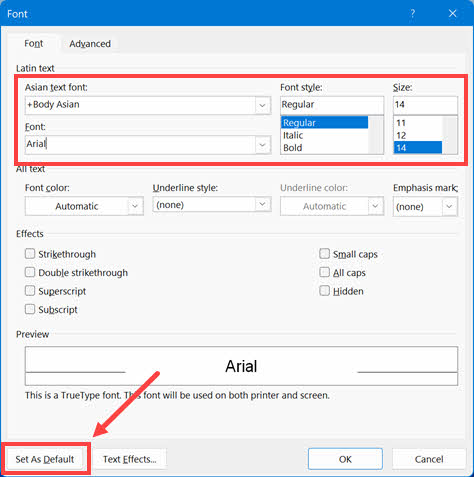The height and width of the screenshot is (477, 474).
Task: Confirm with the OK button
Action: point(345,459)
